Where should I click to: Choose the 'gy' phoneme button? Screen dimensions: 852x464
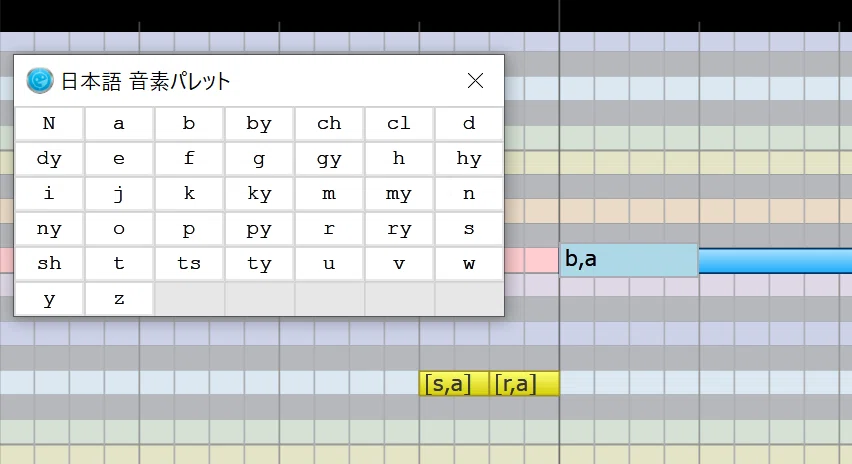point(329,159)
